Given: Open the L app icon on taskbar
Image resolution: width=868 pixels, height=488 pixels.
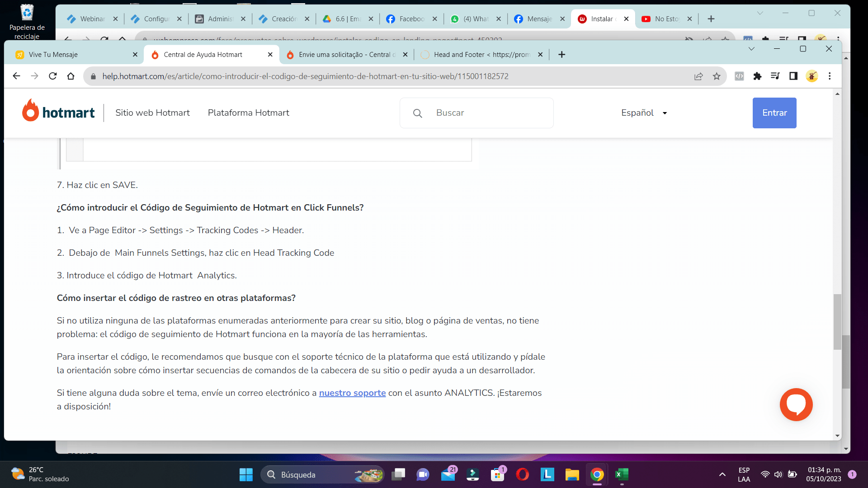Looking at the screenshot, I should 547,474.
